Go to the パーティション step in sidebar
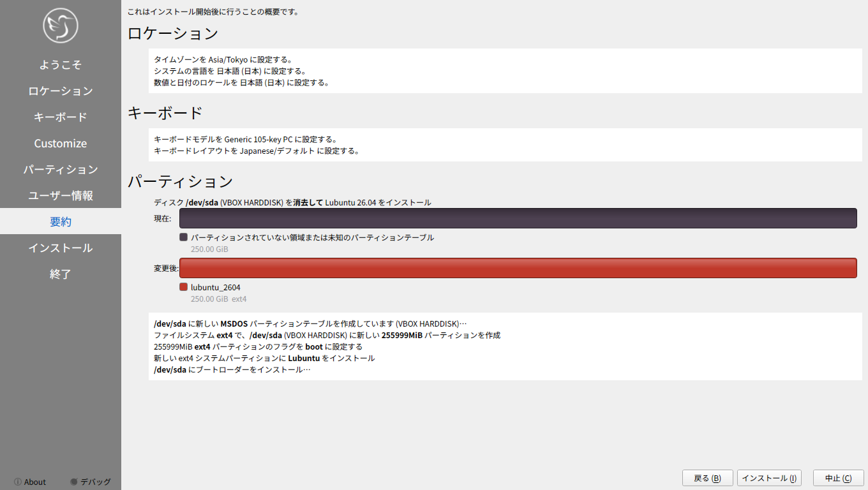Viewport: 868px width, 490px height. click(x=61, y=169)
